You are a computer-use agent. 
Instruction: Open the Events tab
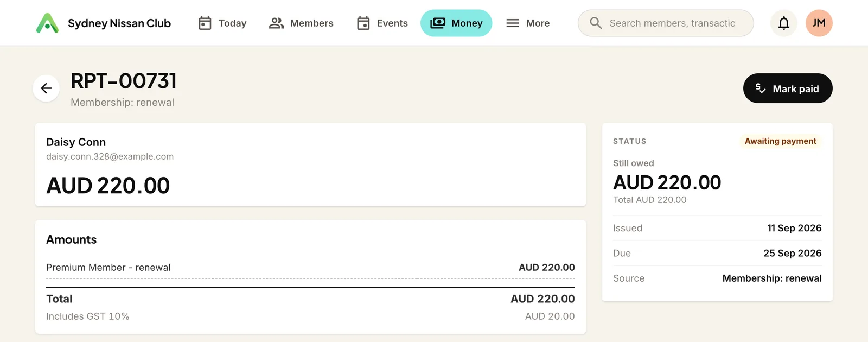pos(382,23)
